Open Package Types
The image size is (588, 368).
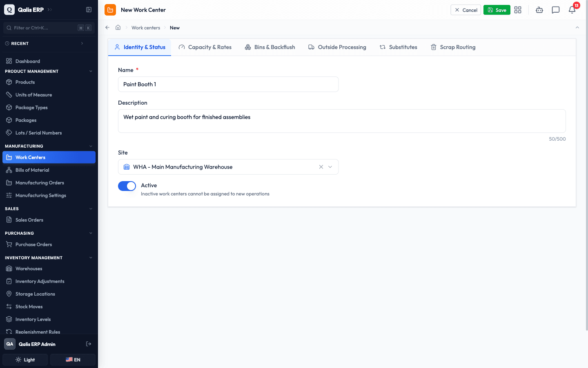coord(49,108)
